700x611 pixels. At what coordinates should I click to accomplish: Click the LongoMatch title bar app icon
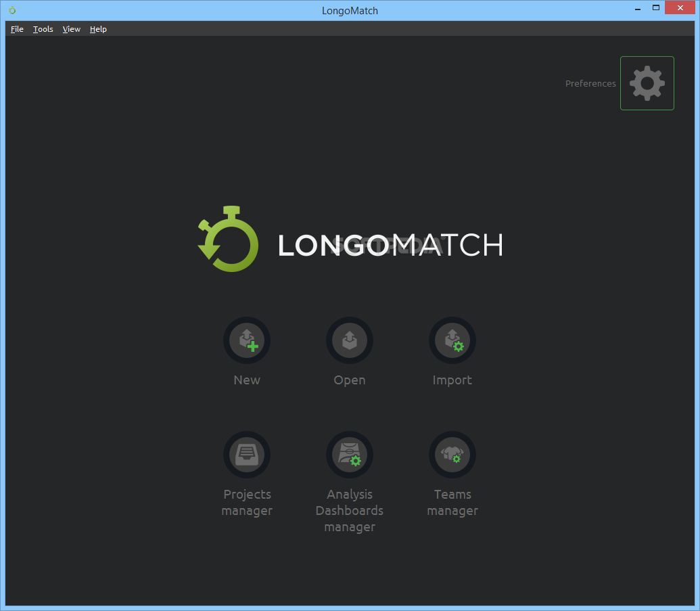[x=12, y=10]
